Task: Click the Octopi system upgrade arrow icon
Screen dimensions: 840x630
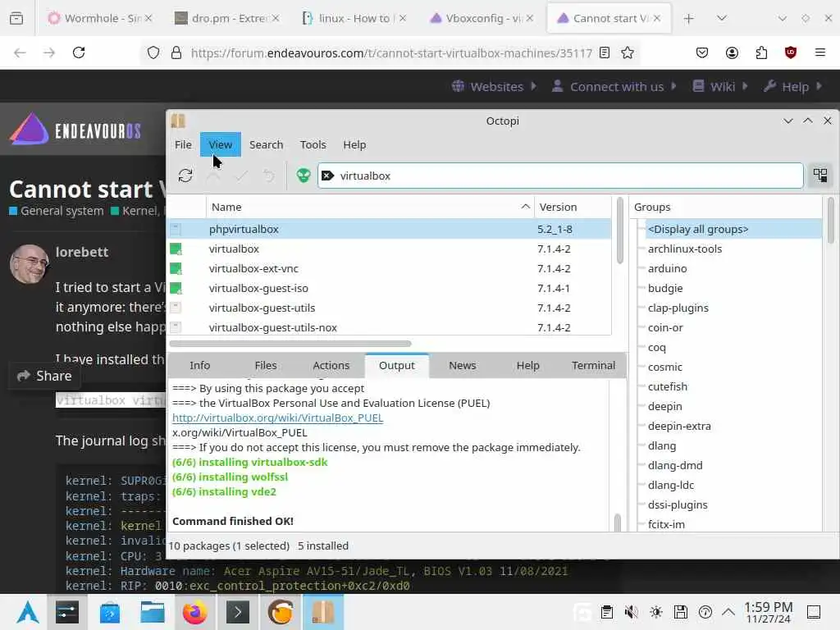Action: click(213, 176)
